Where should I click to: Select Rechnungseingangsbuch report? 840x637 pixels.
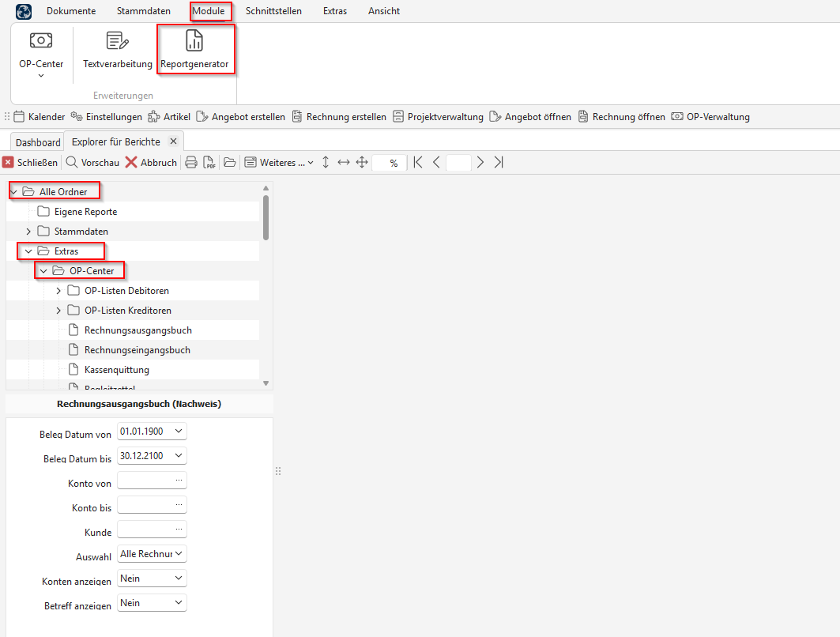[137, 350]
